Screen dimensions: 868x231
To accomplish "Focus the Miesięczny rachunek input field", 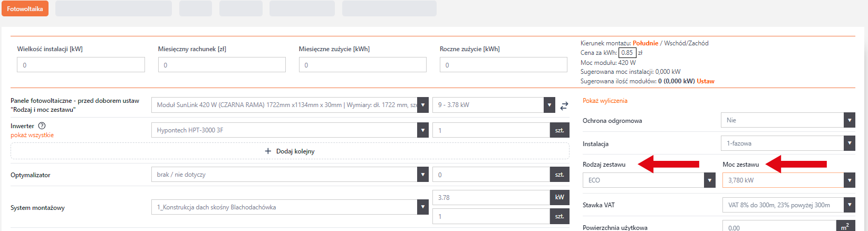I will point(221,65).
